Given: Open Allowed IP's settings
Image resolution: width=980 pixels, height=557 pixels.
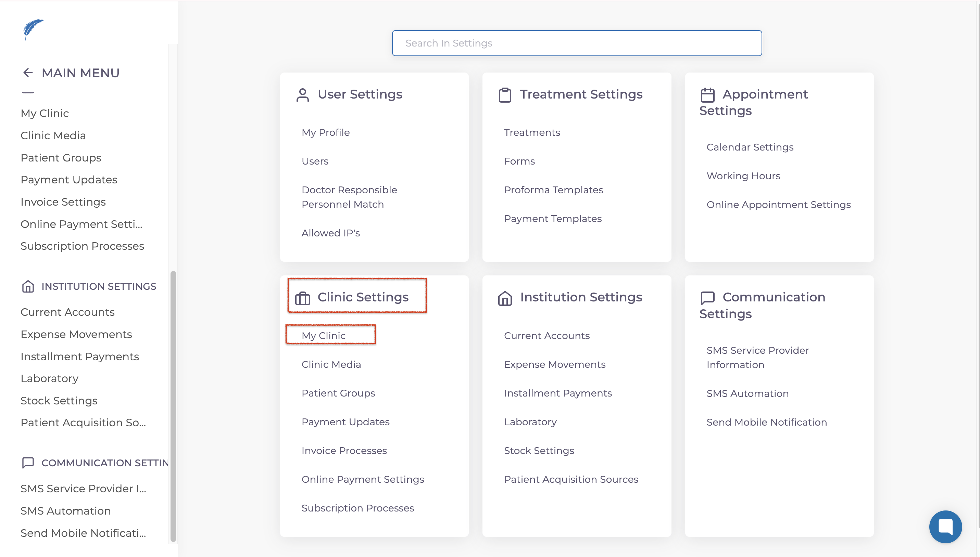Looking at the screenshot, I should 330,233.
